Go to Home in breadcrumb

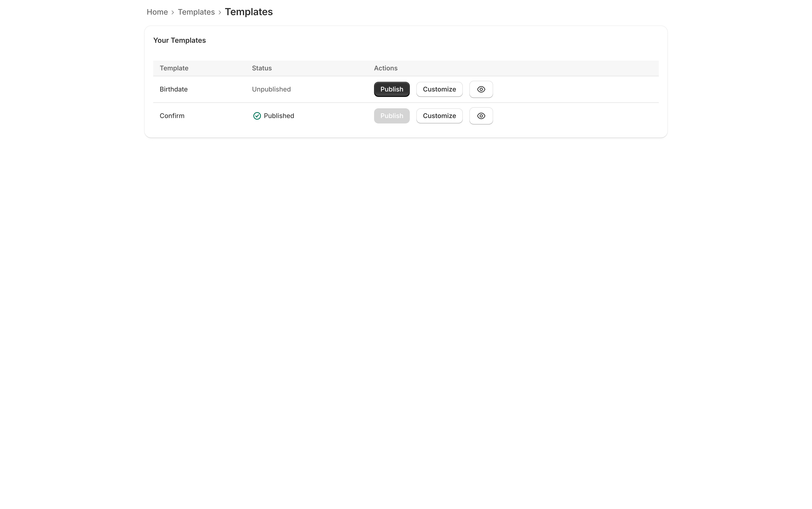(x=157, y=12)
